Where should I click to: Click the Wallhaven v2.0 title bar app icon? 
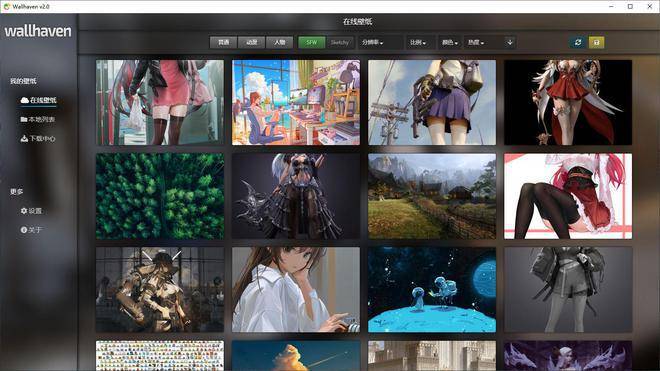[6, 6]
